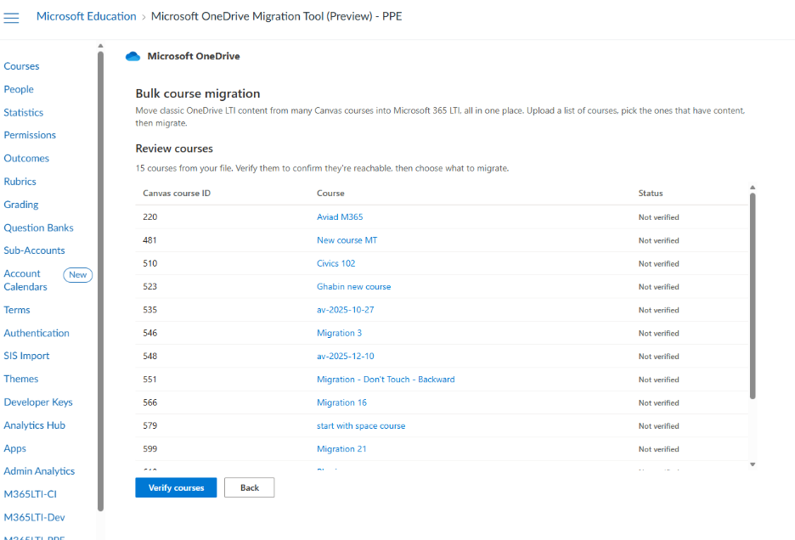Open Question Banks in the sidebar
The image size is (795, 540).
[x=39, y=228]
